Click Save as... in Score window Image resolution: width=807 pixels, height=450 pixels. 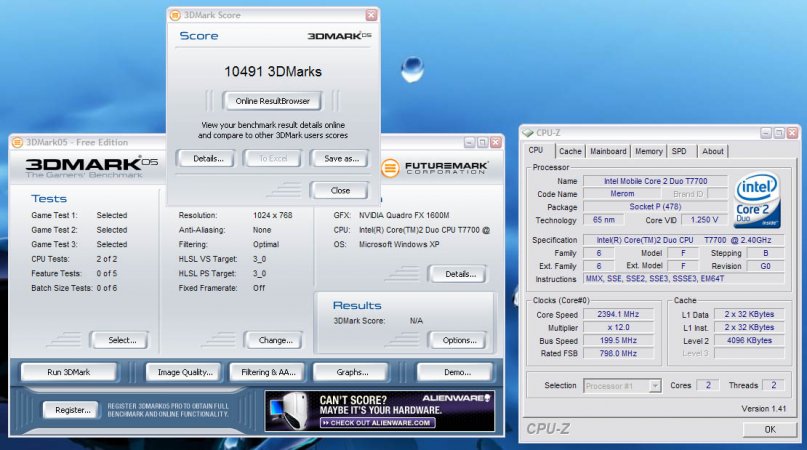(341, 159)
